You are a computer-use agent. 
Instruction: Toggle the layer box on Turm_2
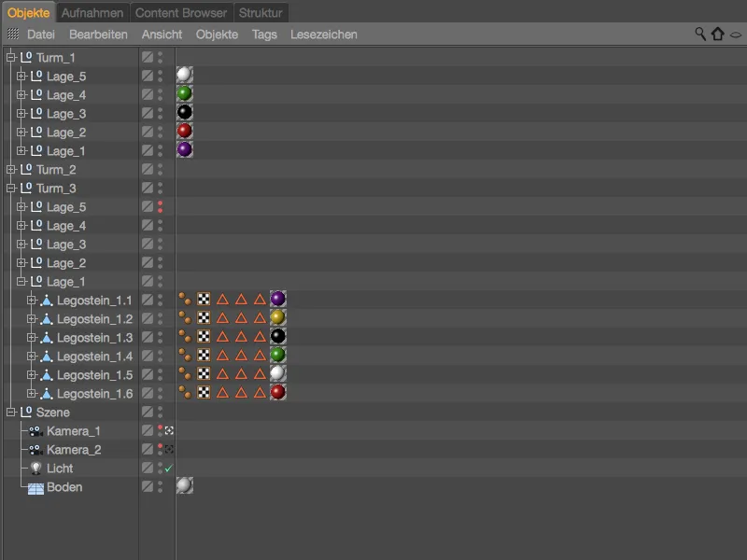148,169
